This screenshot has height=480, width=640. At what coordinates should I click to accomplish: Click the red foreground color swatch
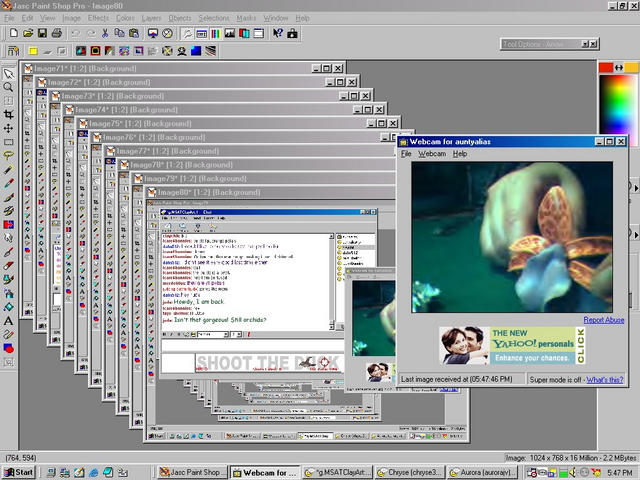point(606,68)
